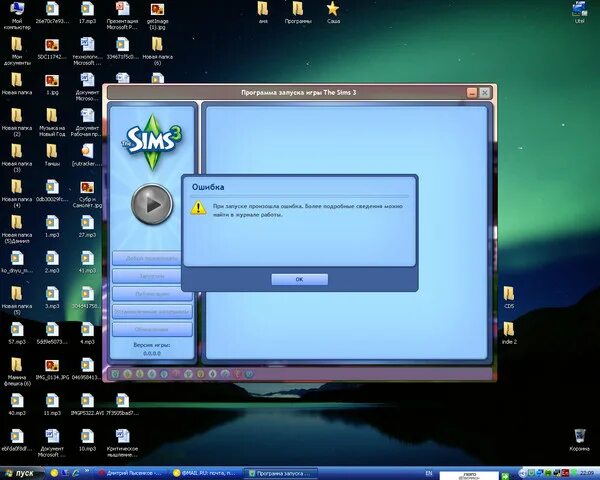Select the Мамина флешка (6) folder

pyautogui.click(x=17, y=372)
